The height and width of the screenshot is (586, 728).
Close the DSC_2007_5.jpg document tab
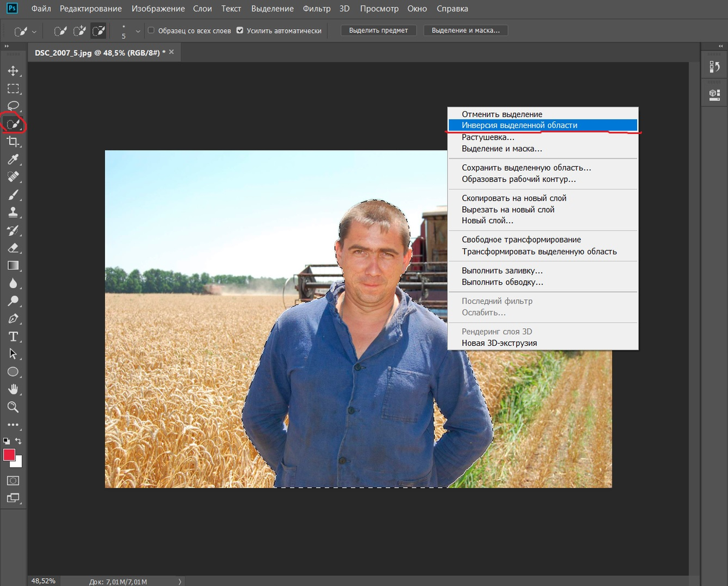coord(172,52)
